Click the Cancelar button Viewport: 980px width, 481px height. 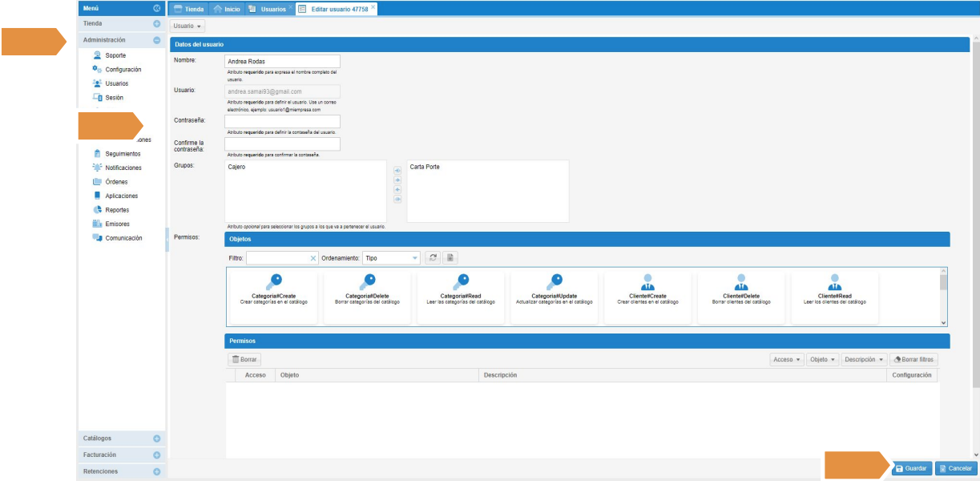tap(955, 468)
